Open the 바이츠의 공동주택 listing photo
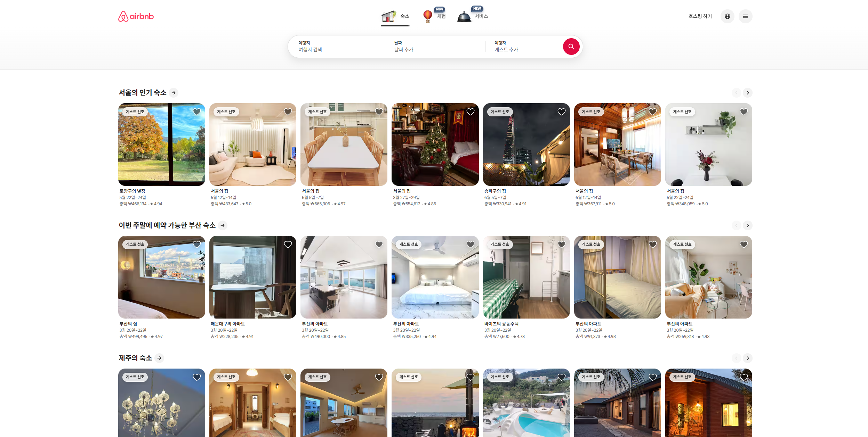This screenshot has height=437, width=868. click(526, 277)
